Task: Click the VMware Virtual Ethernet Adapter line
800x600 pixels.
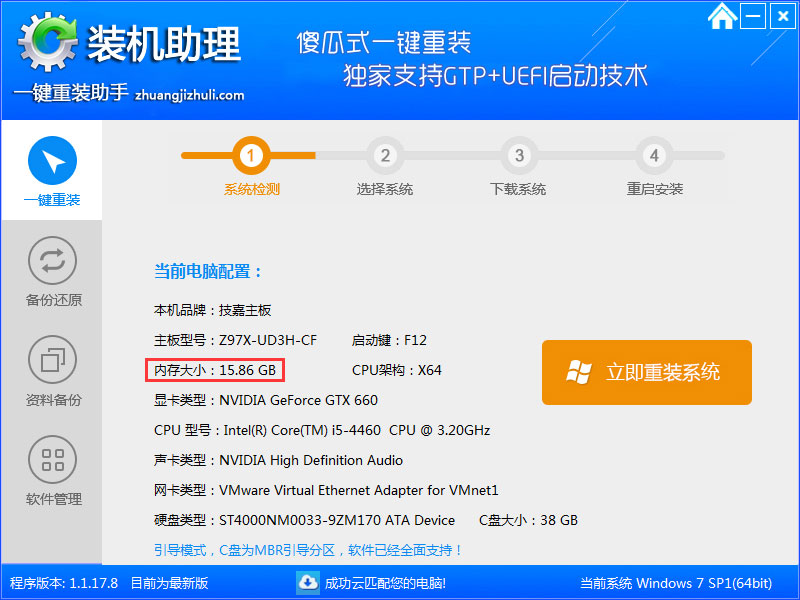Action: coord(326,490)
